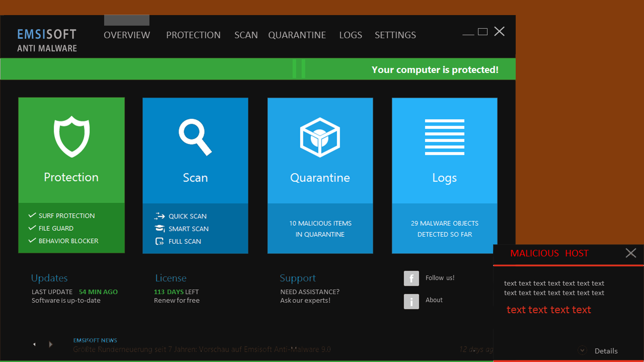Click Details text in alert popup
644x362 pixels.
606,351
